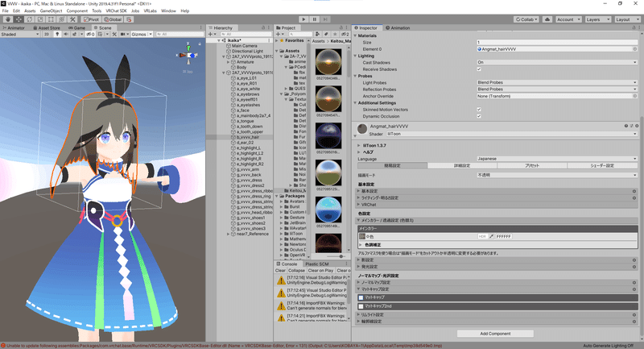644x349 pixels.
Task: Select the blue sky sphere thumbnail
Action: pos(328,210)
